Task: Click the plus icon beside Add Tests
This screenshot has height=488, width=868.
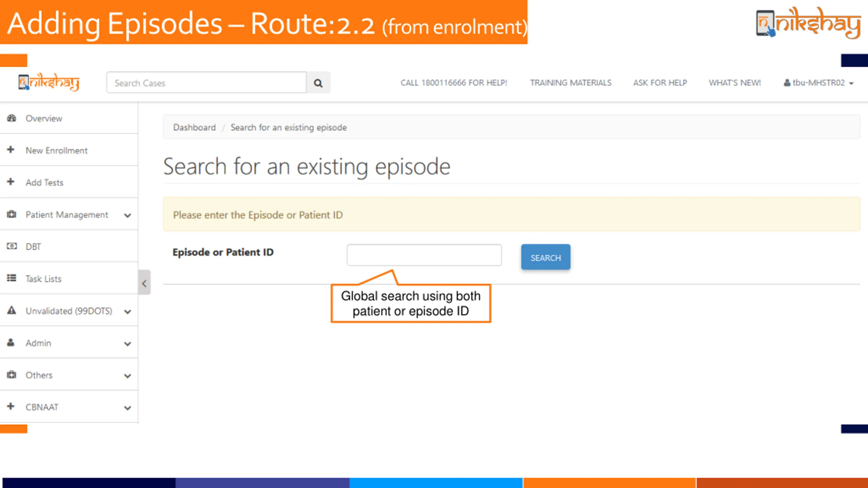Action: (x=11, y=182)
